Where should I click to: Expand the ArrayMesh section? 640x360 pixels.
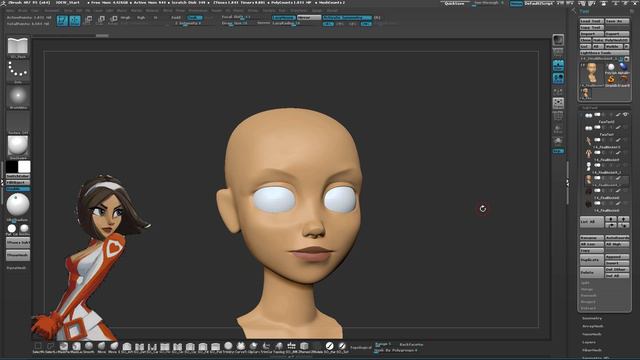click(593, 326)
